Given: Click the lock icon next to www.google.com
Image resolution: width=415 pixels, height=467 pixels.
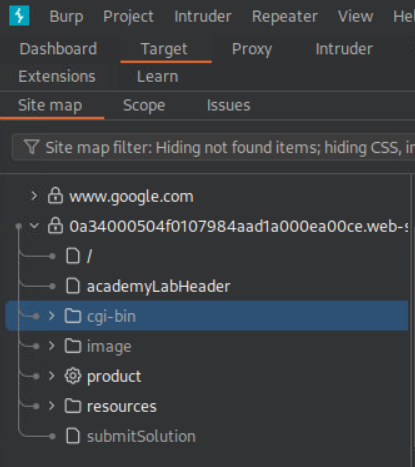Looking at the screenshot, I should (x=55, y=196).
